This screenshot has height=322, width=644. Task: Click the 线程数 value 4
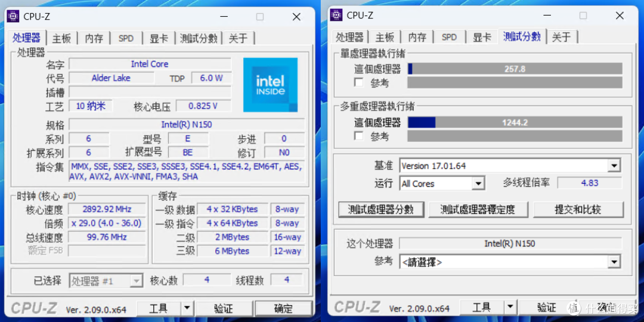coord(287,280)
